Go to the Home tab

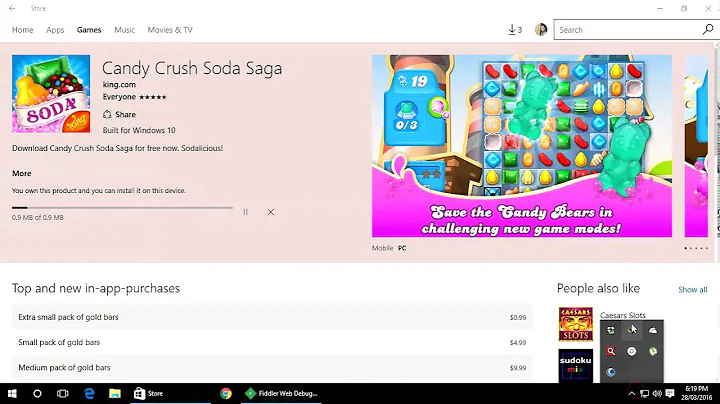point(22,30)
